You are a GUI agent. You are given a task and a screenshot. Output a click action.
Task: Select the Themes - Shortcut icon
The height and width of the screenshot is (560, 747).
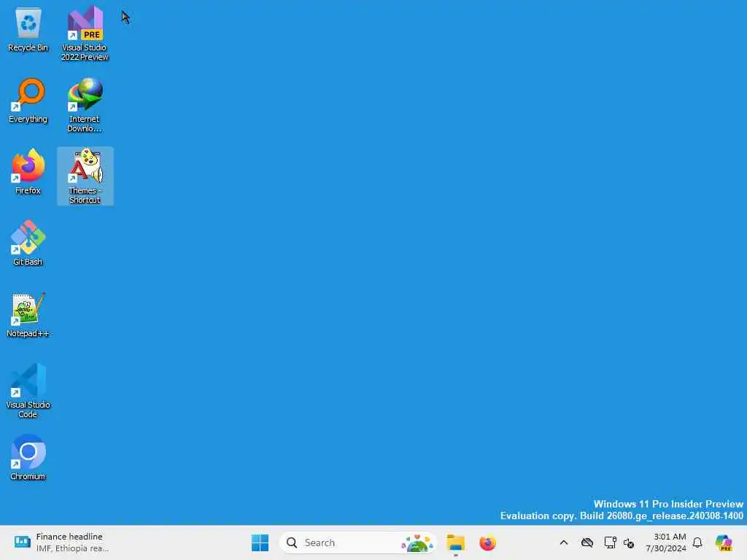coord(85,176)
